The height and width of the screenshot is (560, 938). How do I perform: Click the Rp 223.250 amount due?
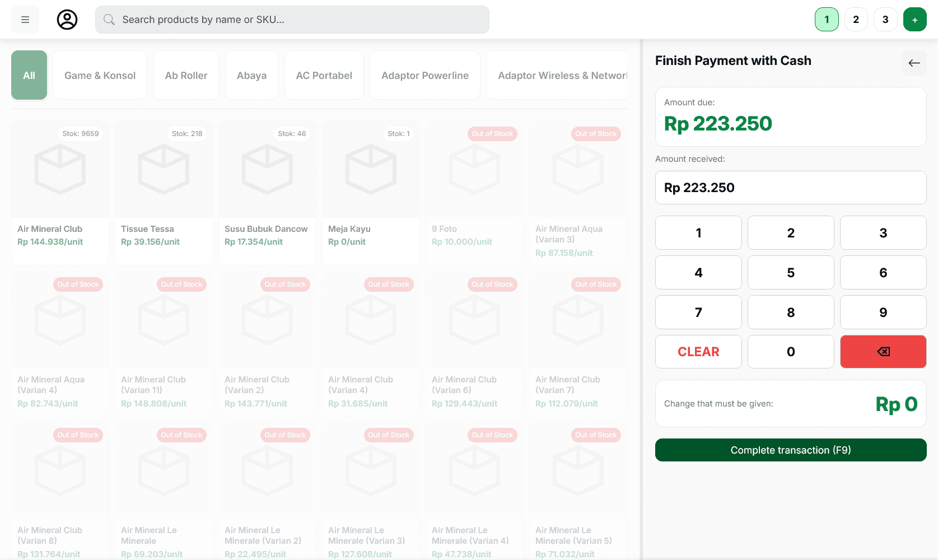pyautogui.click(x=718, y=124)
